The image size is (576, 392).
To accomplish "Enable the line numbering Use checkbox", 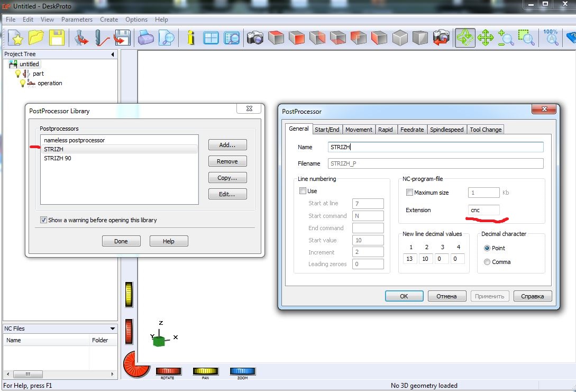I will coord(303,191).
